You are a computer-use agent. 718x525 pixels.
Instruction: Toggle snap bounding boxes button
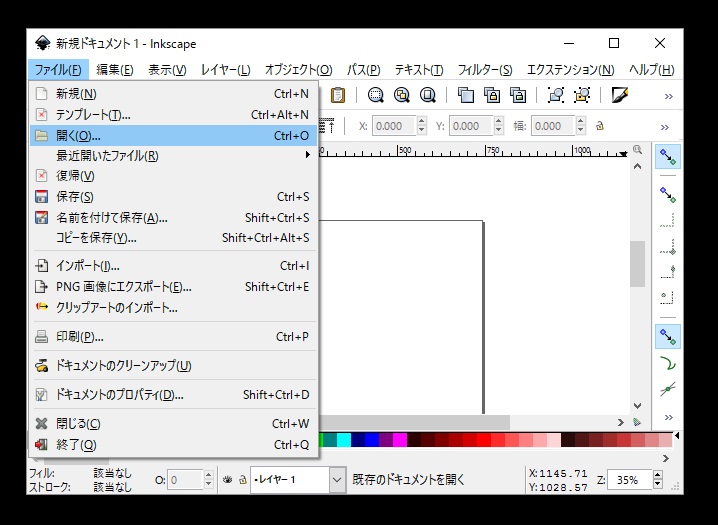tap(668, 195)
